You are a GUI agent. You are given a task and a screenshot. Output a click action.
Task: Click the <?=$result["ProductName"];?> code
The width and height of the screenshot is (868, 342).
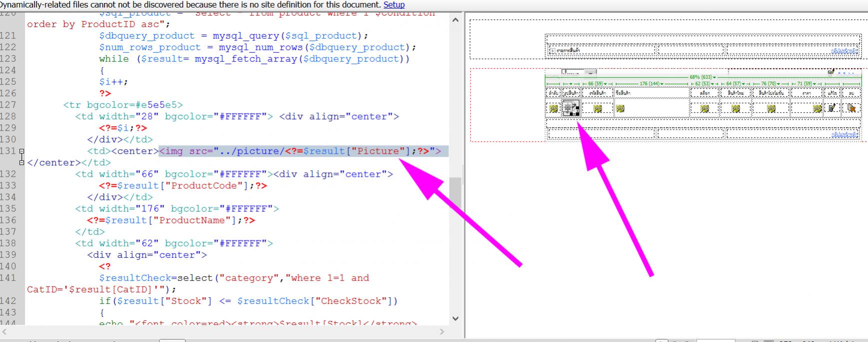click(x=171, y=220)
